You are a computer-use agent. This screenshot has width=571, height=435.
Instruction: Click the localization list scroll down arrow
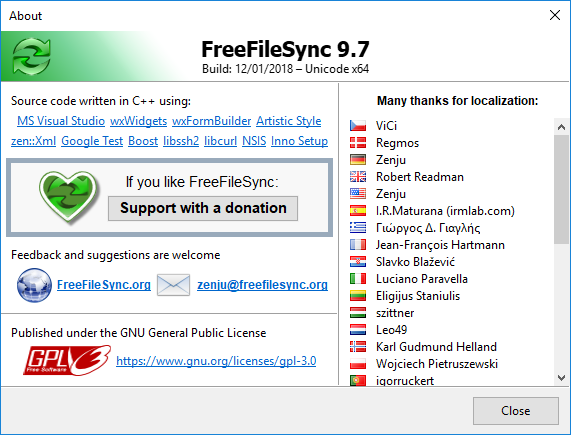[x=561, y=378]
